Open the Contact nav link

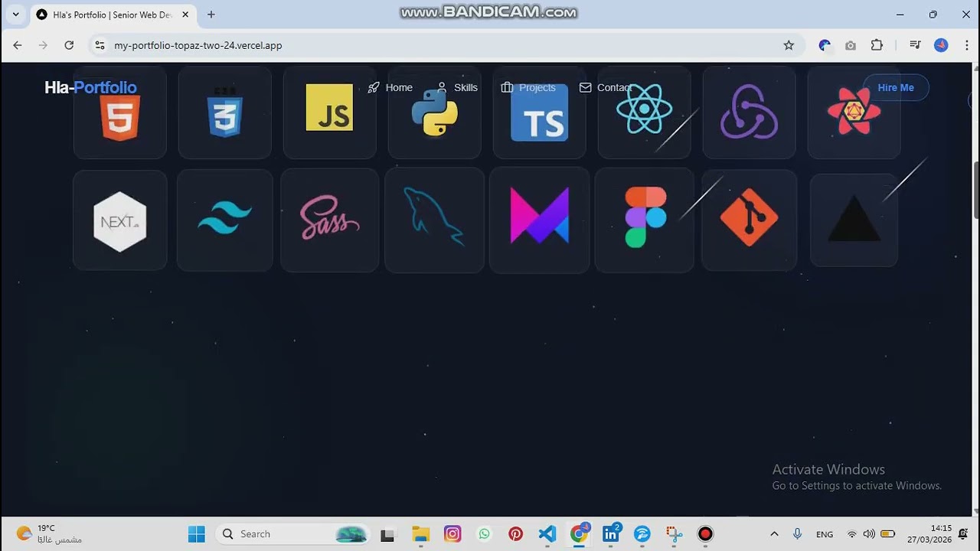point(606,87)
